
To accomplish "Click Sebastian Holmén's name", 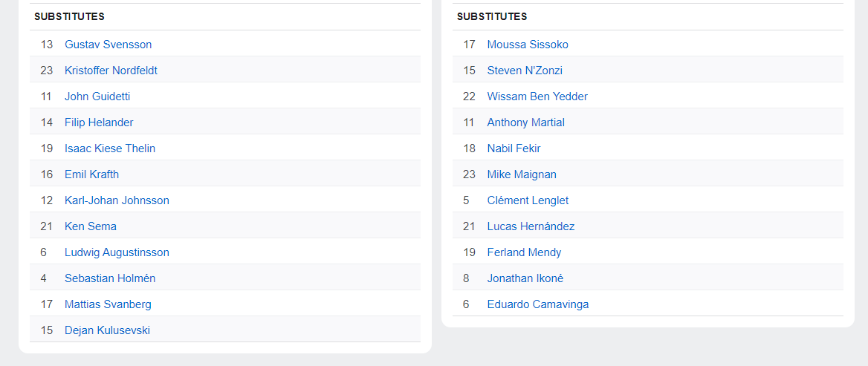I will pyautogui.click(x=110, y=278).
